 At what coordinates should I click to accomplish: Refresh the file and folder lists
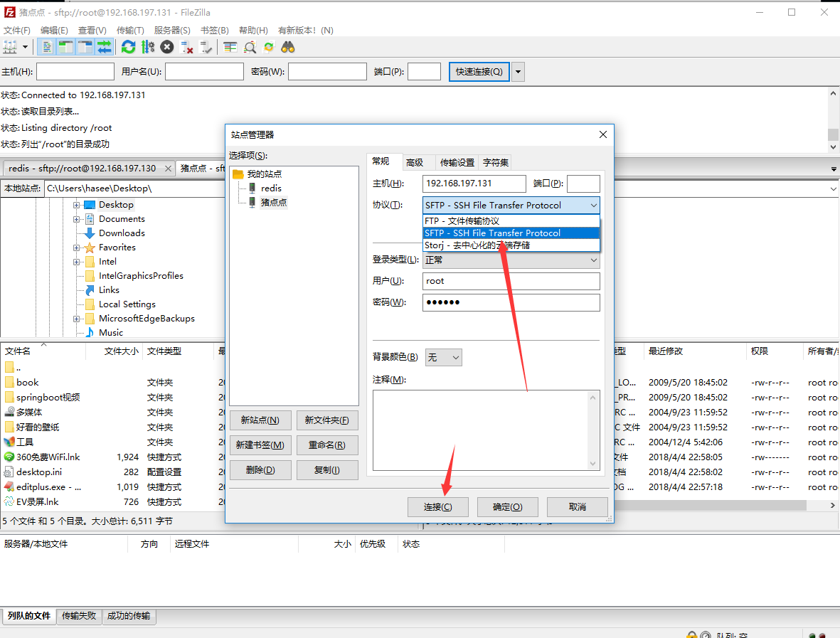click(128, 47)
